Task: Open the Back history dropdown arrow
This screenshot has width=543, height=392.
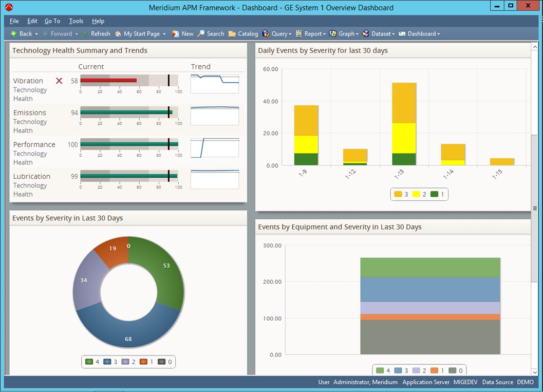Action: pos(36,34)
